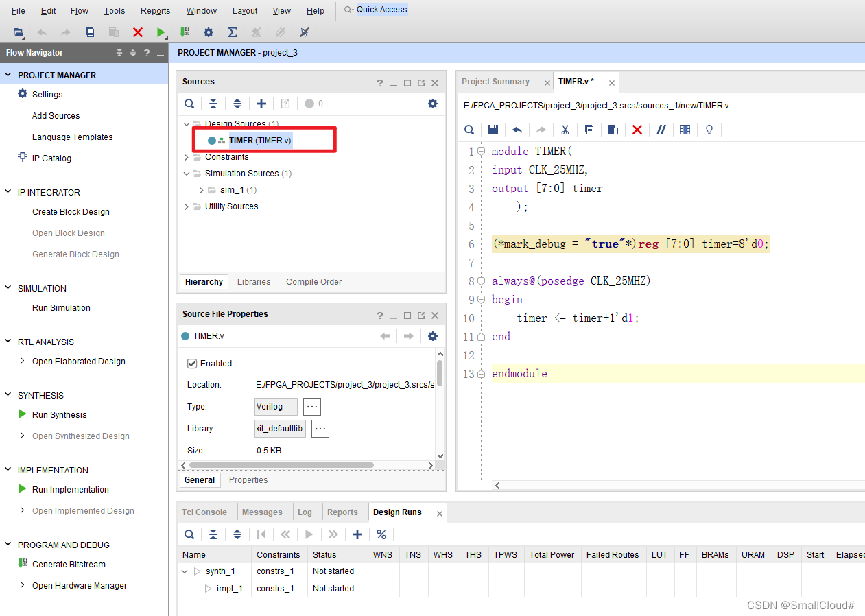This screenshot has height=616, width=865.
Task: Switch to the Tcl Console tab
Action: [204, 512]
